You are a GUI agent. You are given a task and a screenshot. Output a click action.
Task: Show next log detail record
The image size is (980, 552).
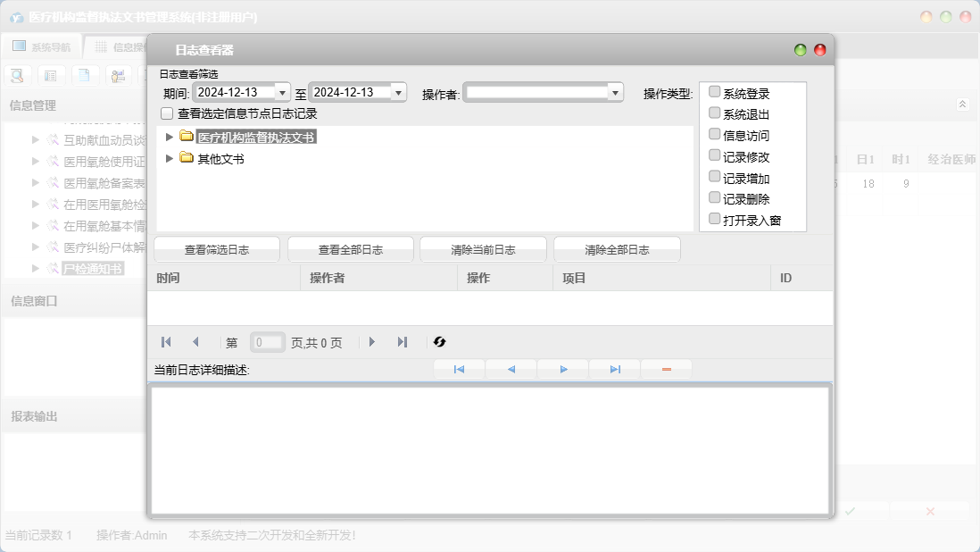click(x=563, y=370)
